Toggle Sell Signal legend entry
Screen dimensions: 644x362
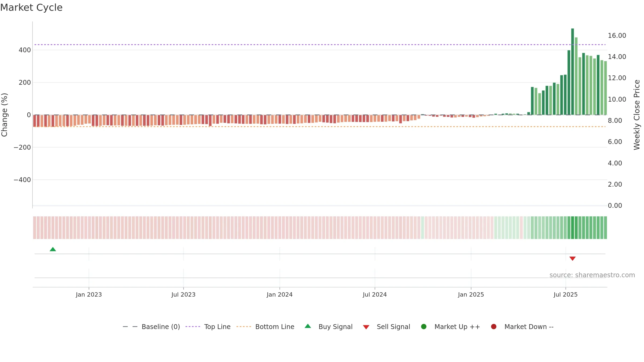coord(386,327)
